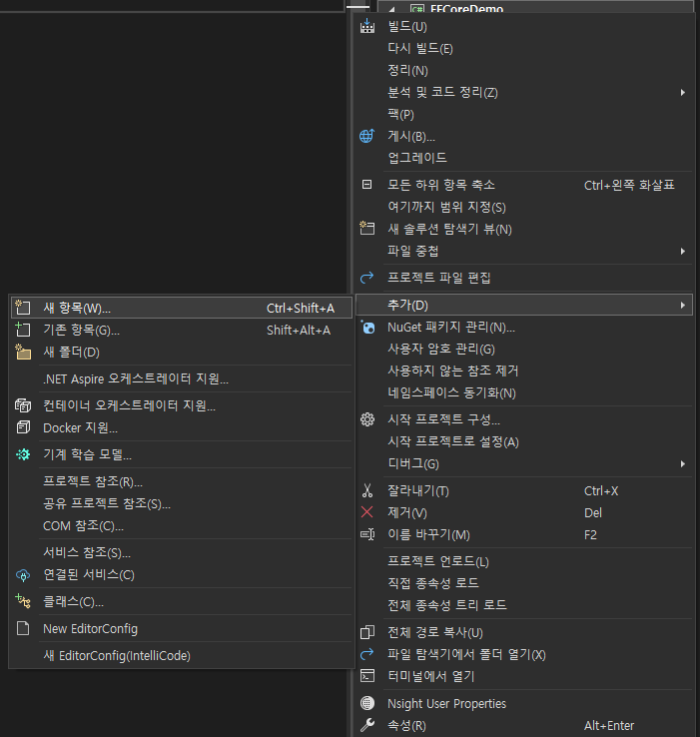Click the existing item icon beside 기존 항목(G)

coord(23,330)
